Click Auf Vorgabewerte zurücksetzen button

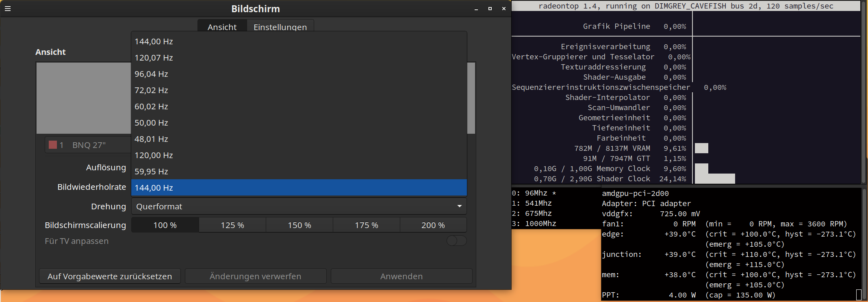[110, 276]
